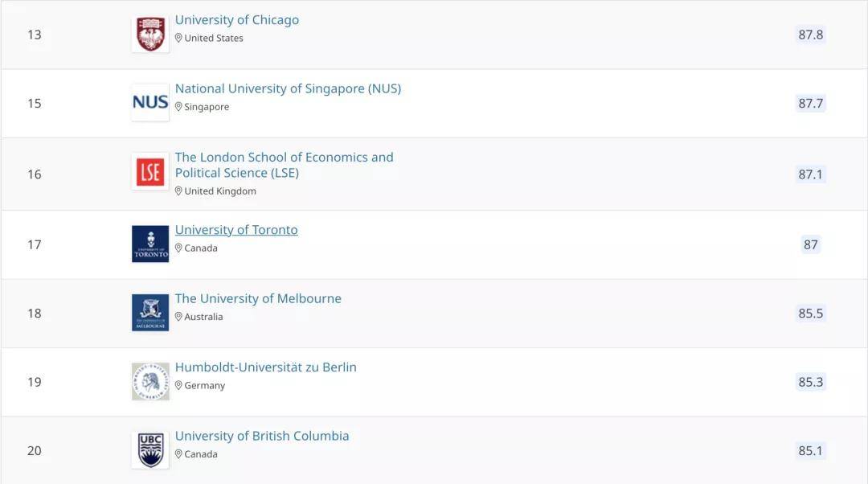Viewport: 868px width, 484px height.
Task: Open National University of Singapore (NUS) link
Action: point(288,88)
